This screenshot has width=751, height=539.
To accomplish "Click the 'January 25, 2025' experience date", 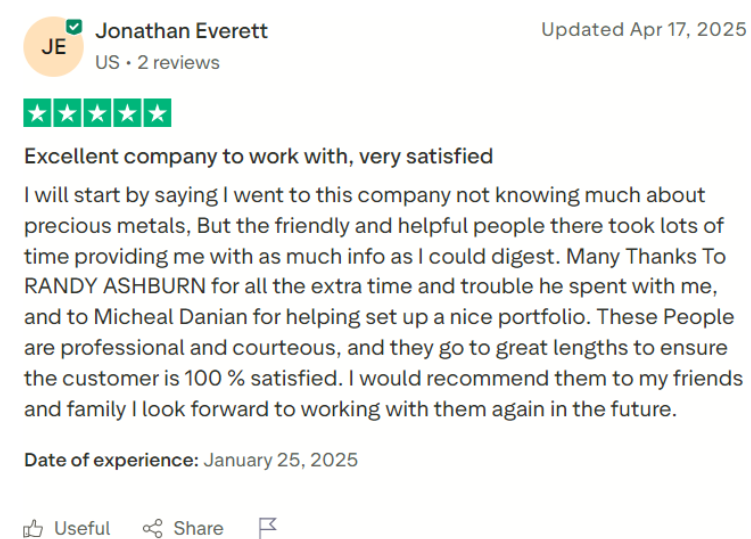I will [281, 460].
